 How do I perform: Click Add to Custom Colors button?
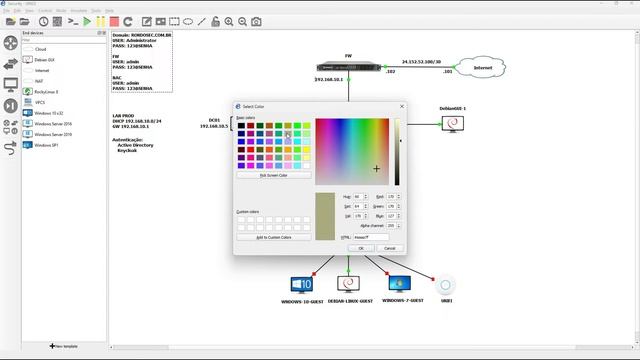[274, 237]
